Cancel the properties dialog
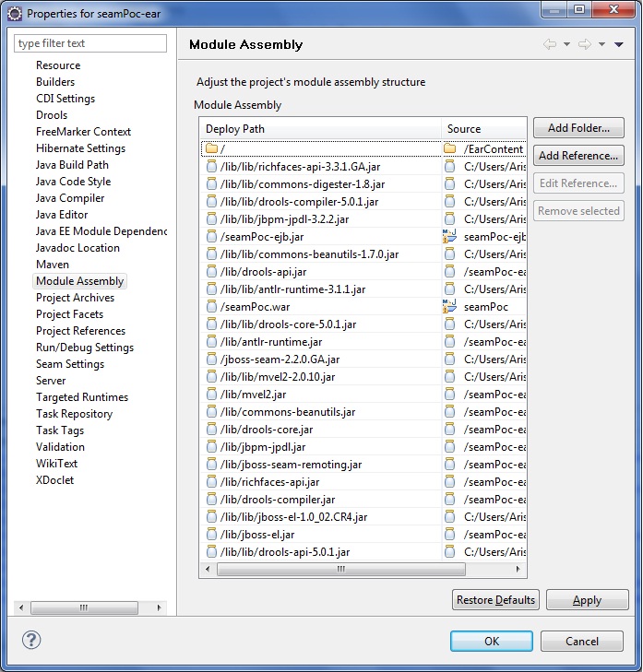643x672 pixels. [582, 642]
